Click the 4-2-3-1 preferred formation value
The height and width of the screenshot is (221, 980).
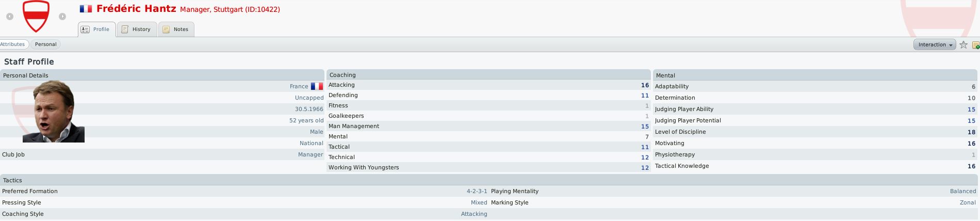tap(477, 191)
